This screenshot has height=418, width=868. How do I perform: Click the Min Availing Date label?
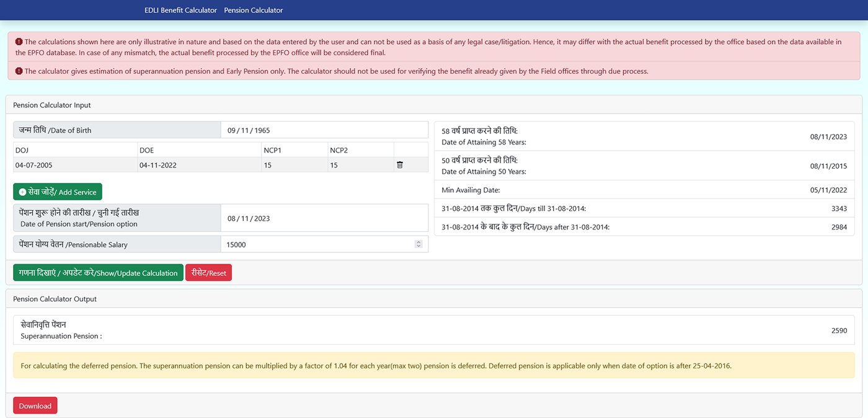coord(471,190)
